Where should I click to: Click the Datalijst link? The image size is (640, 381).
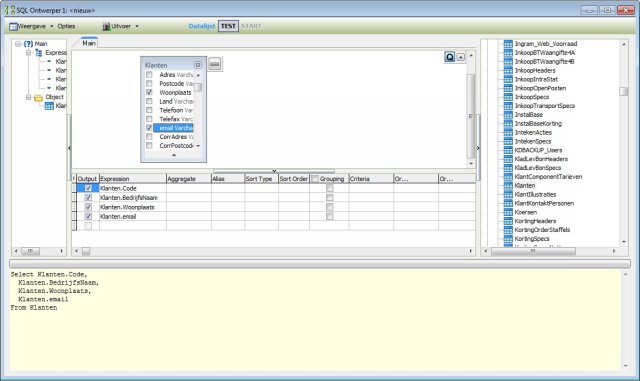pos(202,26)
